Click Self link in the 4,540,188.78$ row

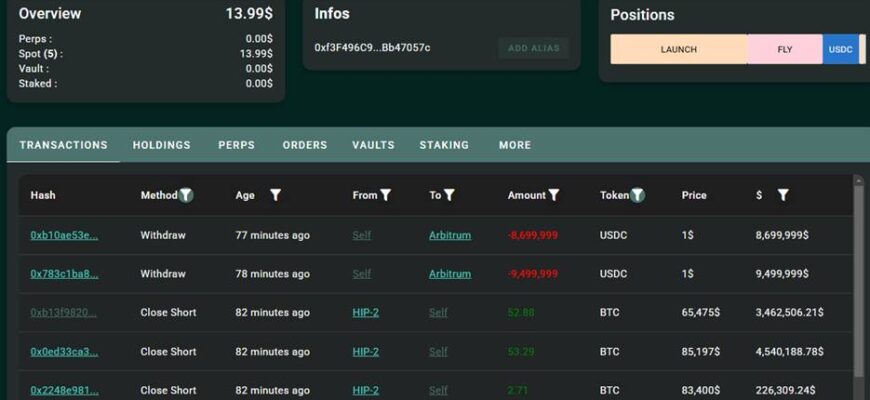(438, 352)
